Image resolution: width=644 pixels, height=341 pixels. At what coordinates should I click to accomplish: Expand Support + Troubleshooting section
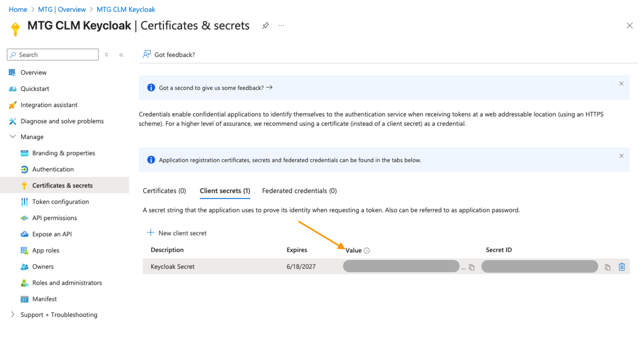pyautogui.click(x=13, y=314)
